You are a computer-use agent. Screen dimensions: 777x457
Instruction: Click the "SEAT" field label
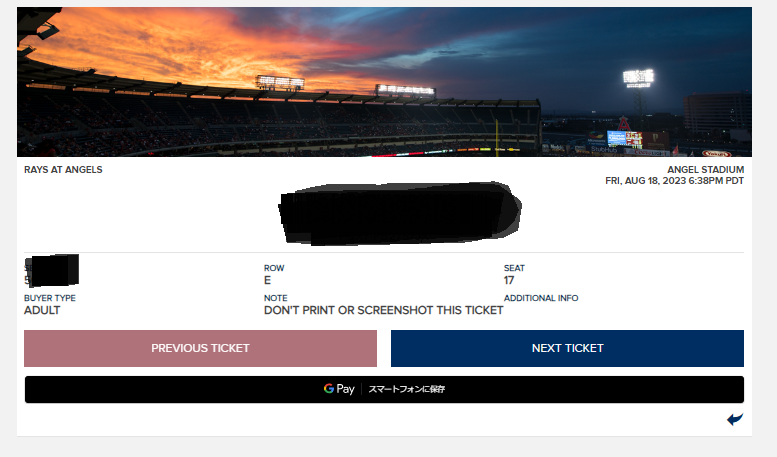(514, 268)
